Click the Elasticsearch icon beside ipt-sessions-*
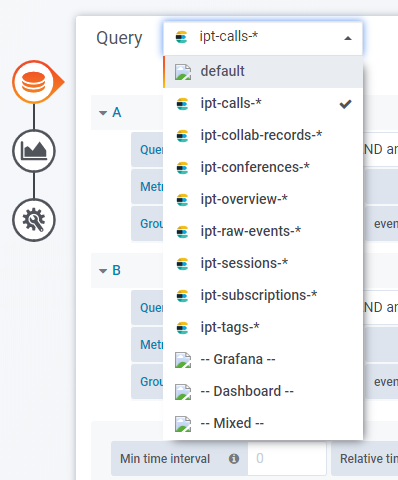Image resolution: width=398 pixels, height=480 pixels. [182, 264]
